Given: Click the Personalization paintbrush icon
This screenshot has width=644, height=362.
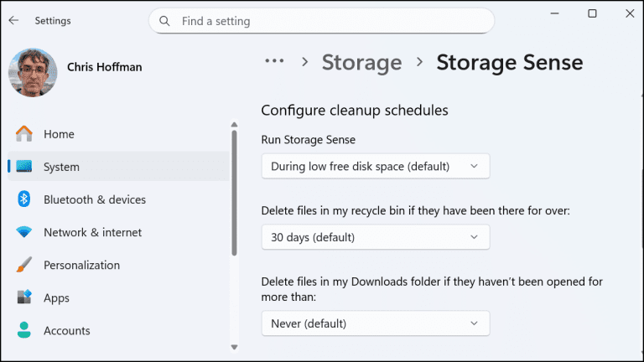Looking at the screenshot, I should (x=24, y=265).
